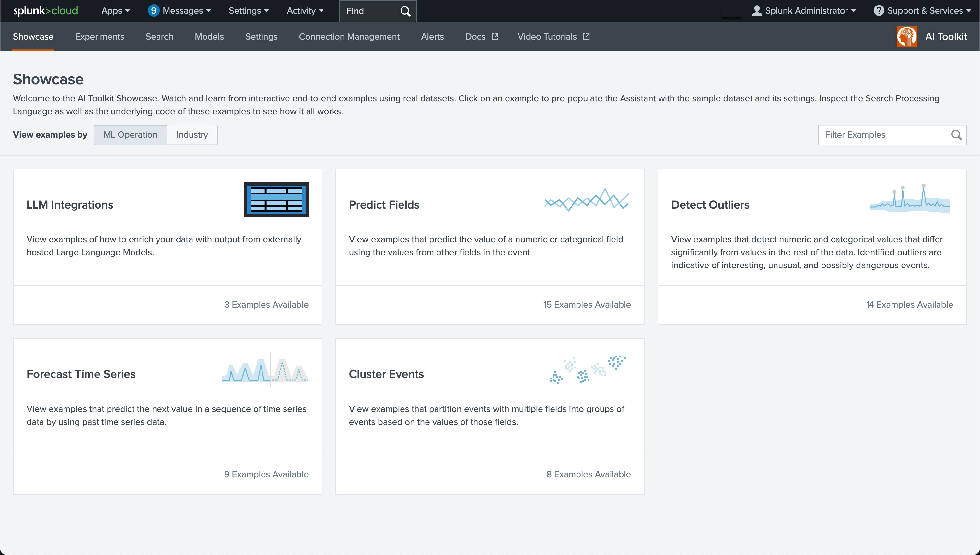The width and height of the screenshot is (980, 555).
Task: Expand the Apps dropdown menu
Action: coord(116,11)
